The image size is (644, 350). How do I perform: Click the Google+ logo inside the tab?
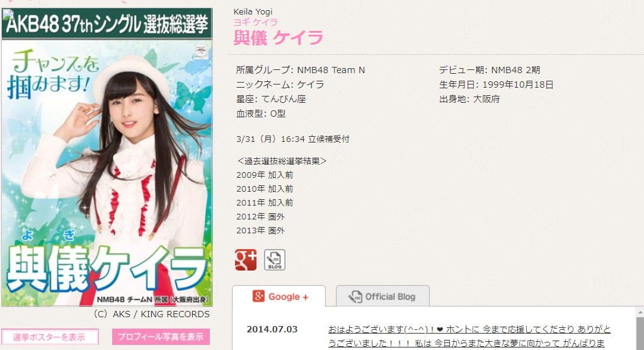[x=258, y=296]
